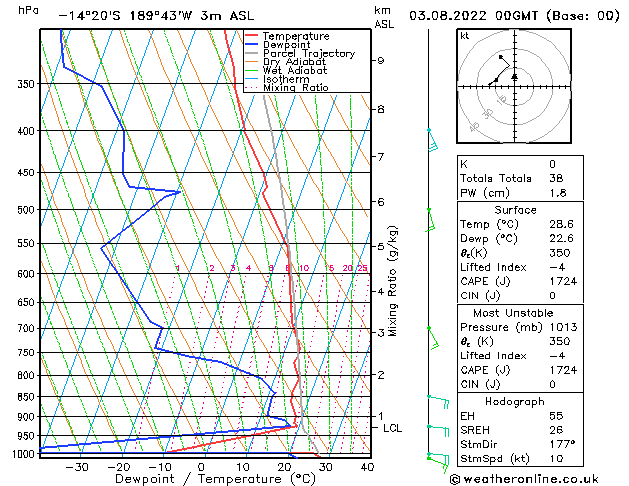Screen dimensions: 629x486
Task: Click the 350 hPa pressure axis label
Action: tap(26, 84)
